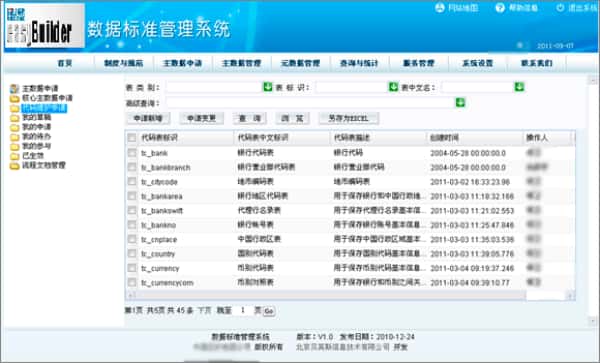
Task: Click folder icon beside 我的草稿
Action: tap(15, 118)
